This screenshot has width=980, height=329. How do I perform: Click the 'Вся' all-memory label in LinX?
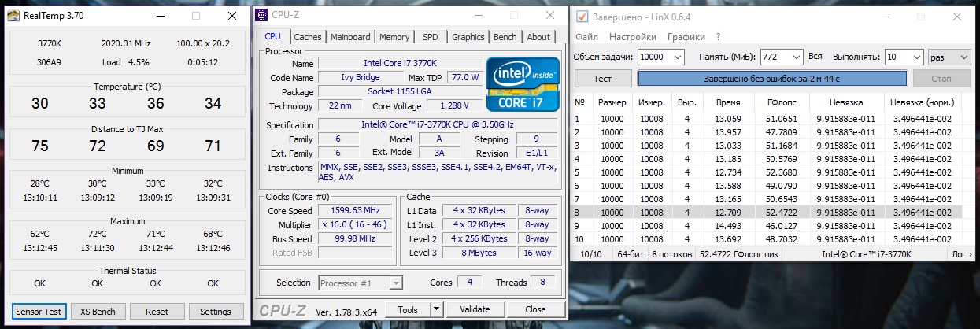(x=815, y=57)
